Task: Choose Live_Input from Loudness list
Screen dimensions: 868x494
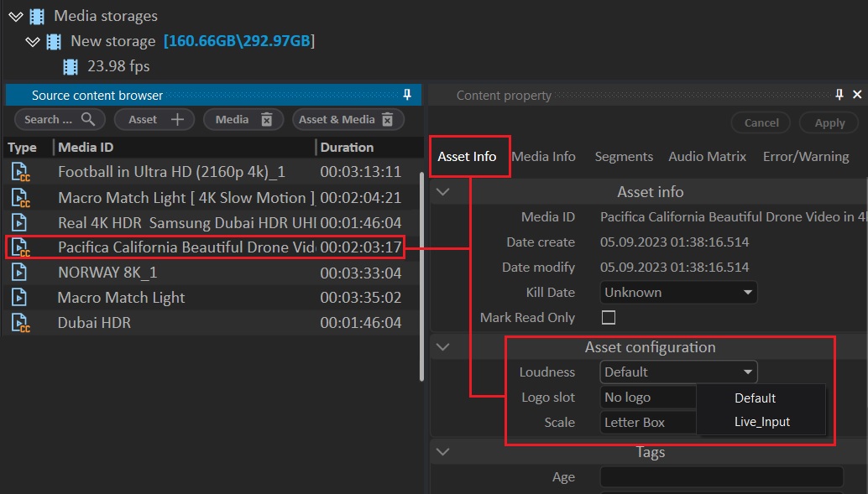Action: click(x=761, y=422)
